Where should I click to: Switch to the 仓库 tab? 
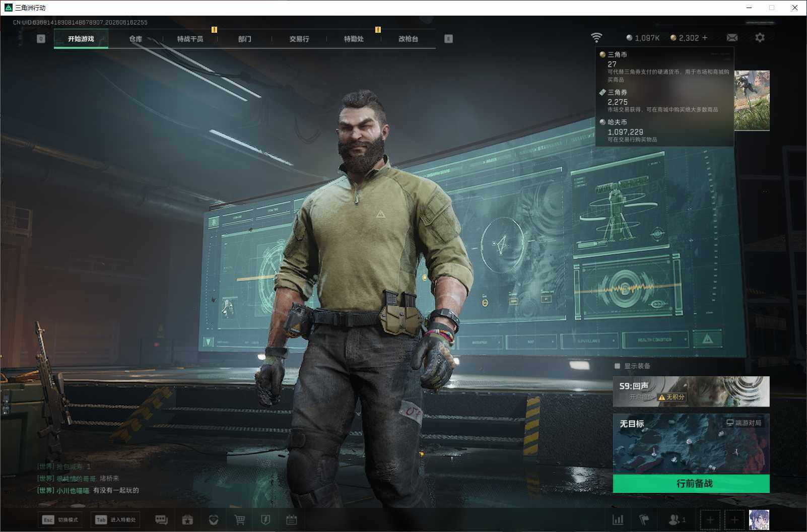tap(136, 39)
